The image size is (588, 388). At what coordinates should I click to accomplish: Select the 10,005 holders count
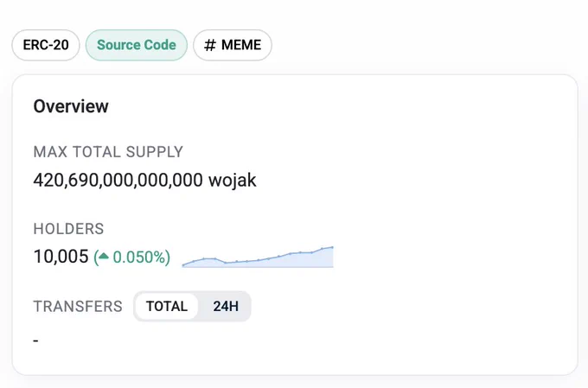[x=61, y=257]
